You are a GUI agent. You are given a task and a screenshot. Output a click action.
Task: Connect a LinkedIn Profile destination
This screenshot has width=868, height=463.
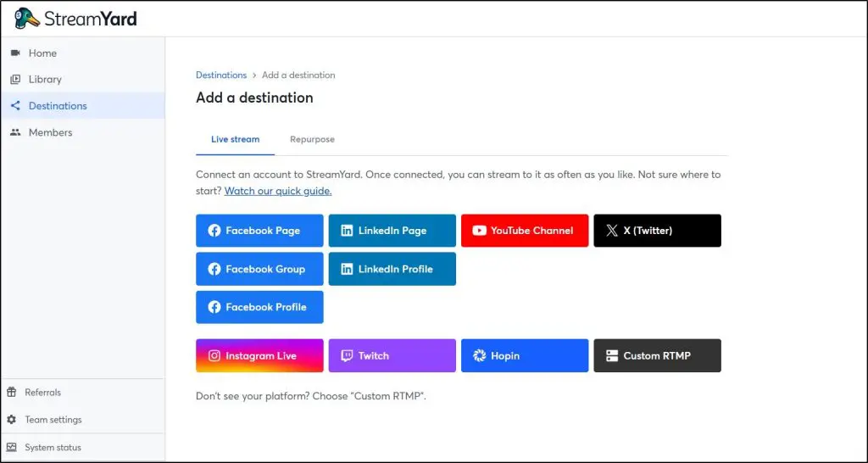[x=392, y=269]
